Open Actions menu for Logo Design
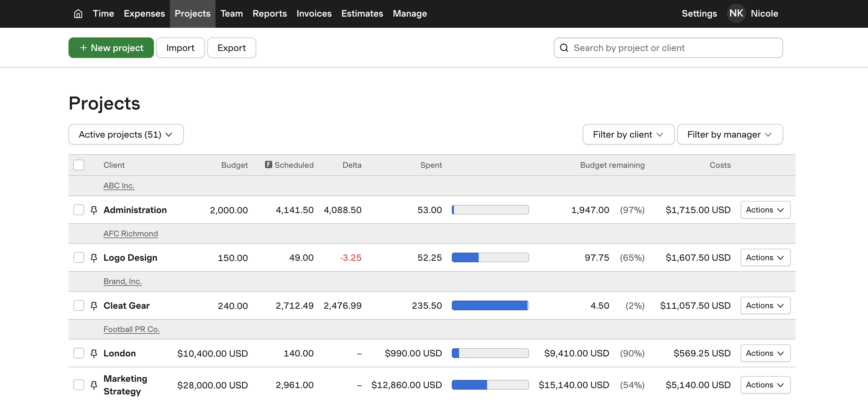868x402 pixels. [x=765, y=258]
